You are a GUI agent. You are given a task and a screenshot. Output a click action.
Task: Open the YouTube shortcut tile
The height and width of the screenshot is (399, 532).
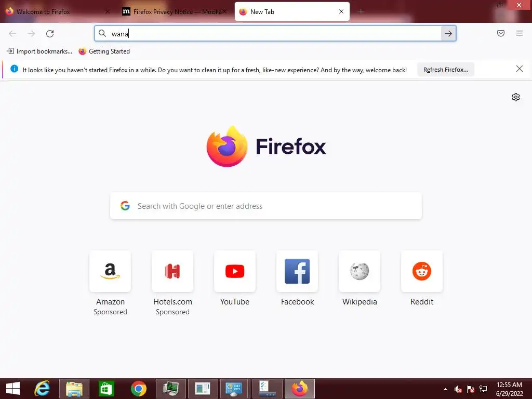235,271
